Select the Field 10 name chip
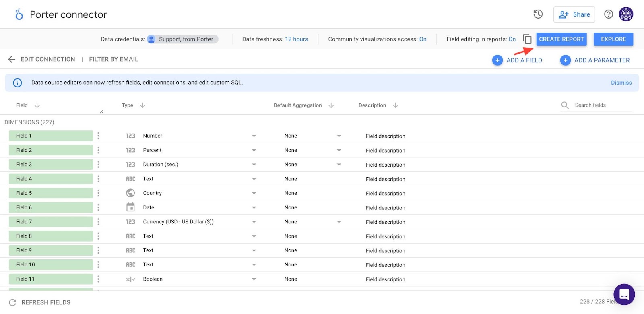 coord(51,264)
